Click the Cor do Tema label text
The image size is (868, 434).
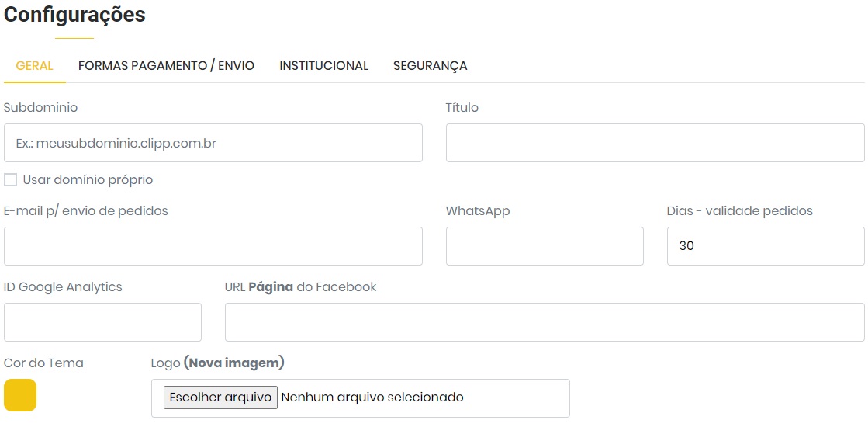(43, 363)
